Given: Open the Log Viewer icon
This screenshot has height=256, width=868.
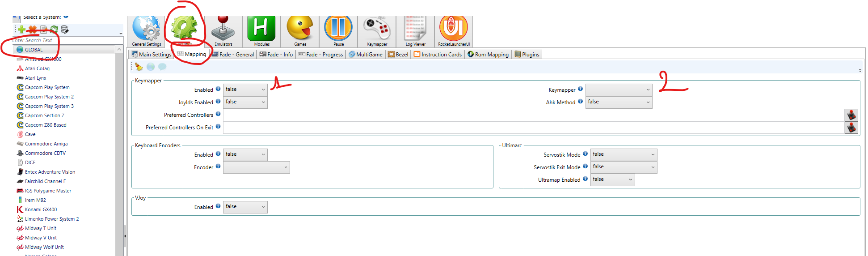Looking at the screenshot, I should point(415,30).
